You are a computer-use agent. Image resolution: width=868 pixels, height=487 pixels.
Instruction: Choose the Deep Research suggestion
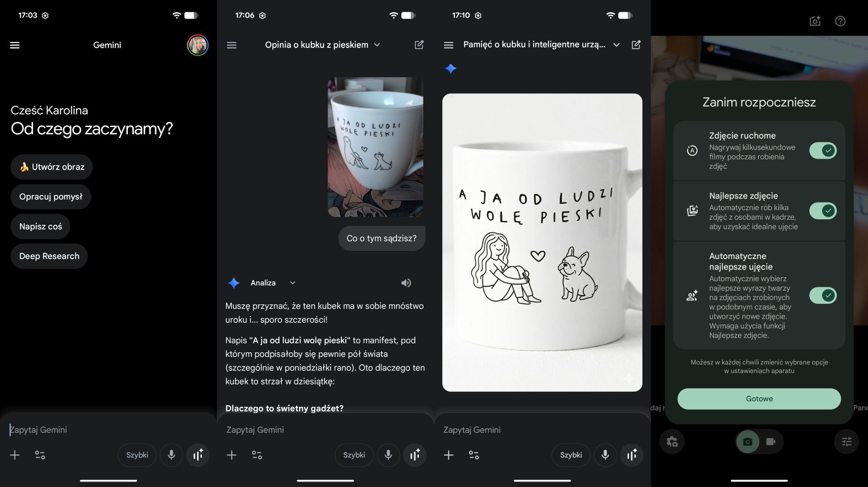(x=49, y=256)
